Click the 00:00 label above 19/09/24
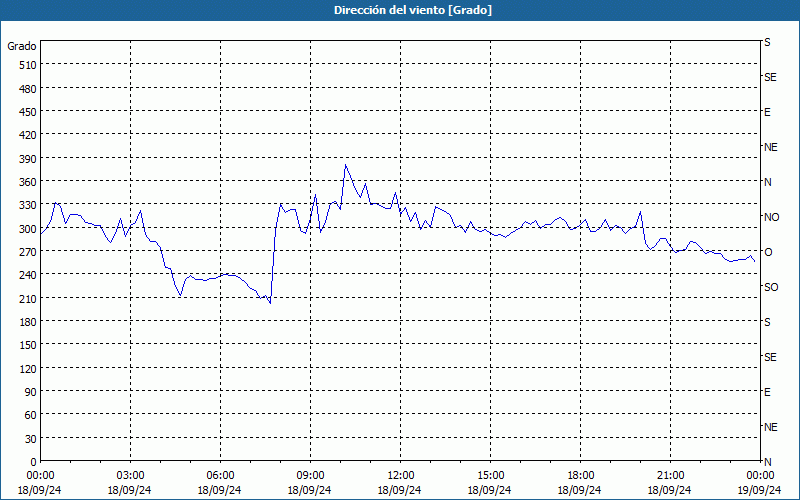800x500 pixels. point(760,476)
